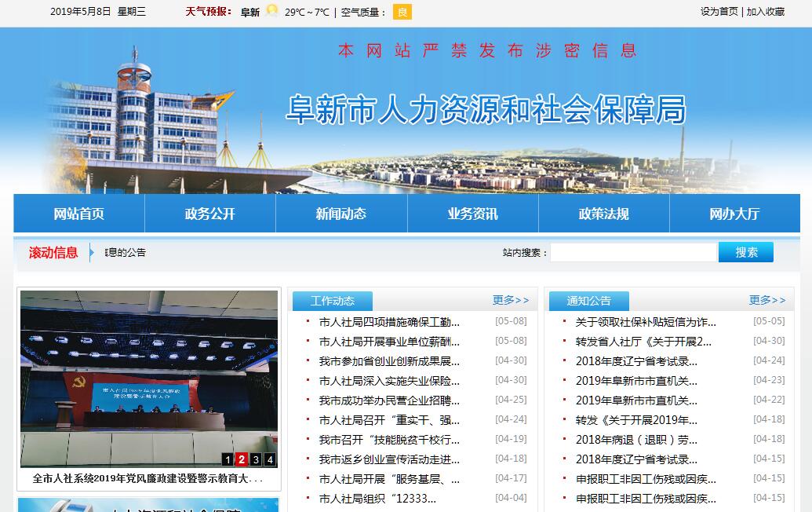Jump to slide 4 of news carousel

pyautogui.click(x=270, y=459)
